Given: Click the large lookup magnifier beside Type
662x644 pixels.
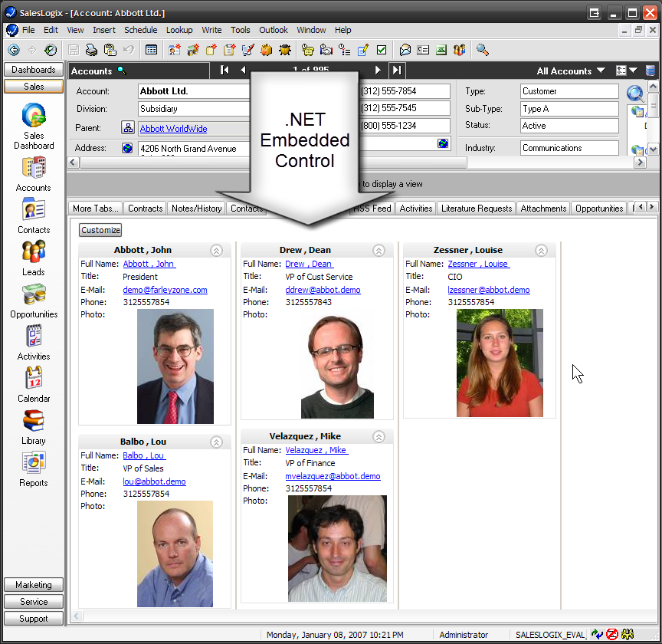Looking at the screenshot, I should click(635, 94).
